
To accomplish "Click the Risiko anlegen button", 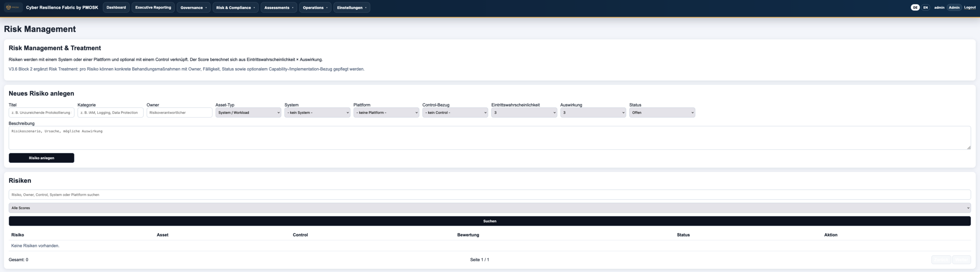I will tap(41, 158).
